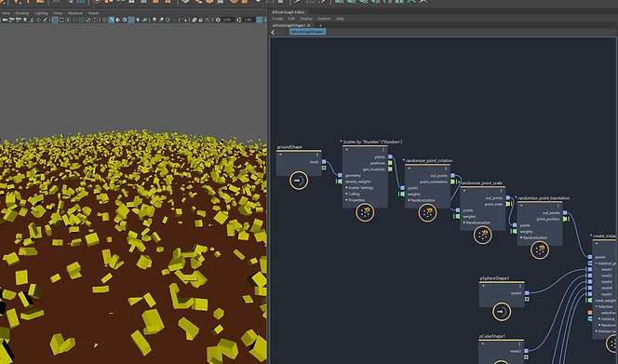Image resolution: width=618 pixels, height=364 pixels.
Task: Collapse the randomize_point_rotation node triangle
Action: click(x=410, y=169)
